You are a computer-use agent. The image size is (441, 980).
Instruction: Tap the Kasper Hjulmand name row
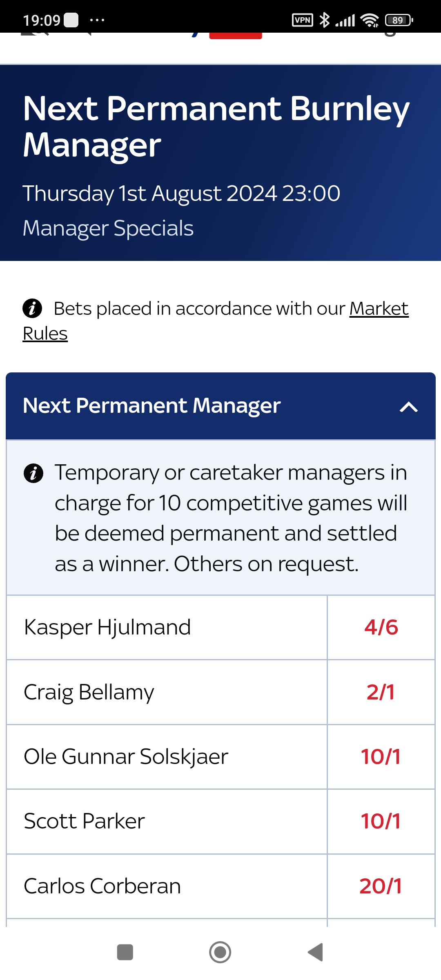[107, 627]
